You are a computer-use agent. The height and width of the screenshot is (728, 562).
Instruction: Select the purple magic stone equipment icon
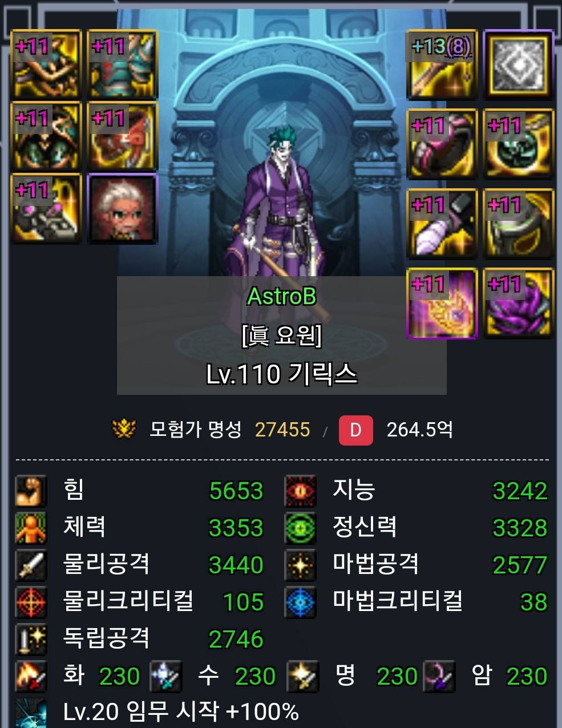pyautogui.click(x=519, y=304)
